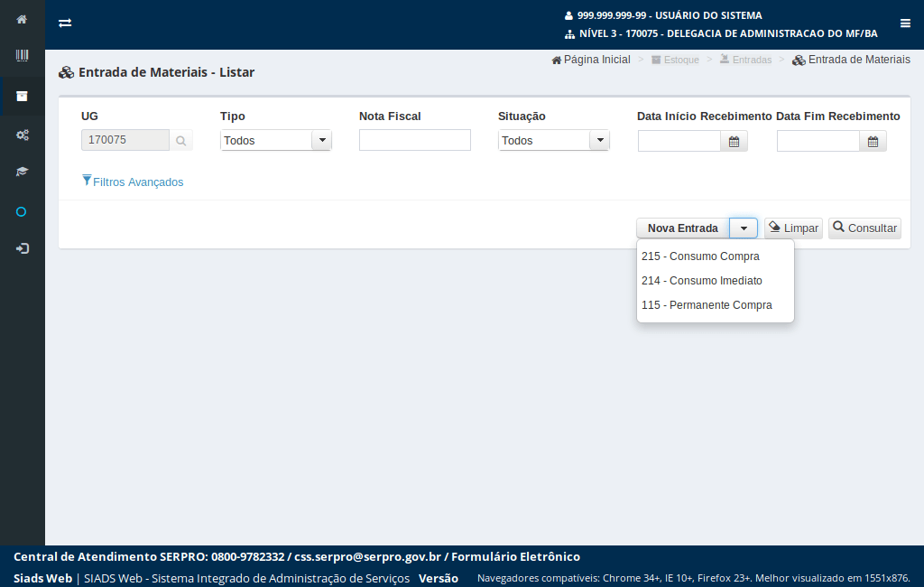The width and height of the screenshot is (924, 587).
Task: Click the Consultar button
Action: point(864,228)
